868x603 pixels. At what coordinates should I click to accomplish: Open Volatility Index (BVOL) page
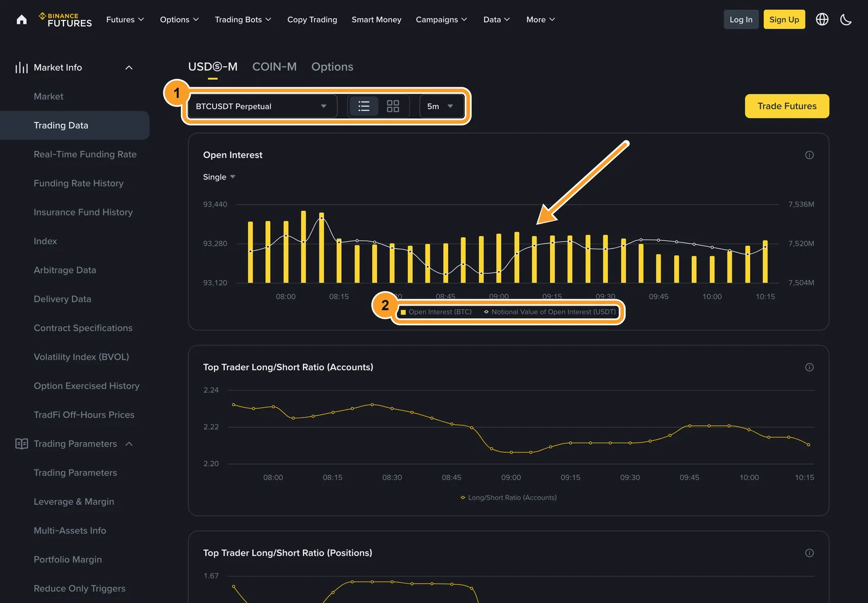tap(81, 357)
